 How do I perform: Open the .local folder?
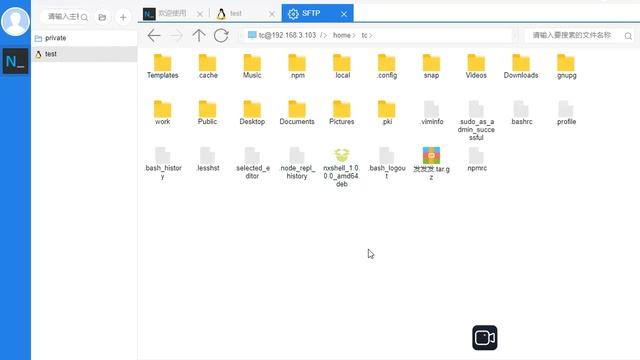tap(342, 67)
